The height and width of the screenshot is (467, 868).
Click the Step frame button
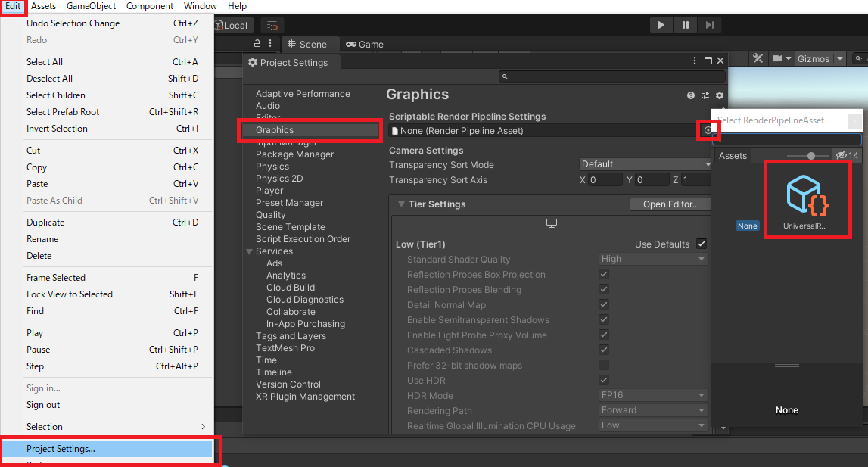[x=710, y=25]
